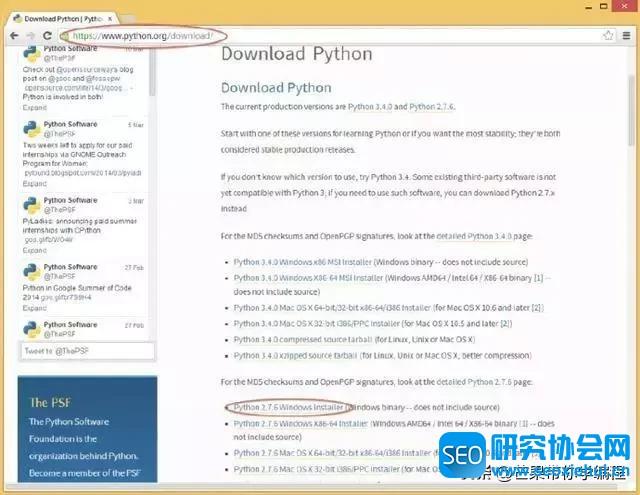This screenshot has height=495, width=640.
Task: Select the Download Python browser tab
Action: [x=63, y=19]
